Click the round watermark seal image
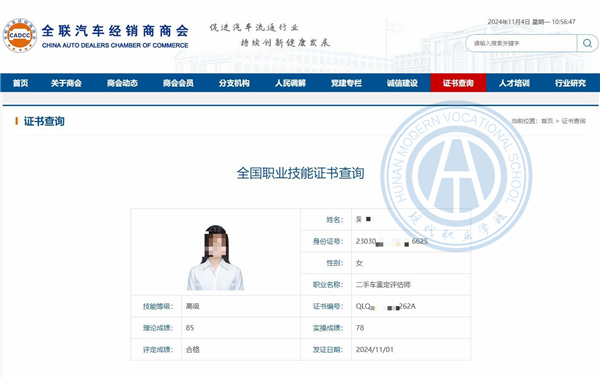Image resolution: width=600 pixels, height=378 pixels. pyautogui.click(x=457, y=176)
